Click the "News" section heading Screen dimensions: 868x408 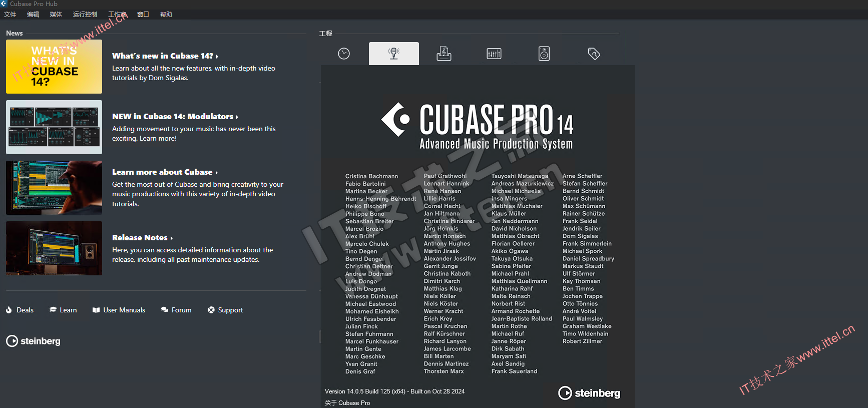coord(15,34)
